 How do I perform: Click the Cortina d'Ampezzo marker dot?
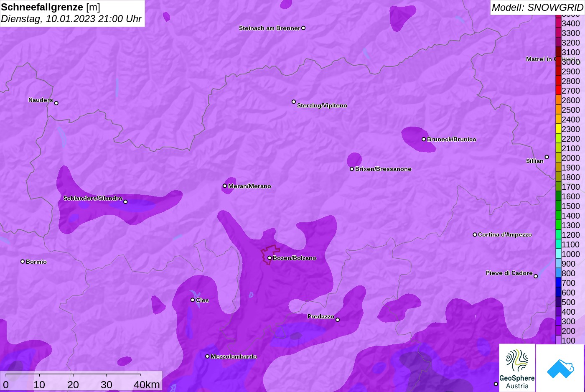[475, 234]
